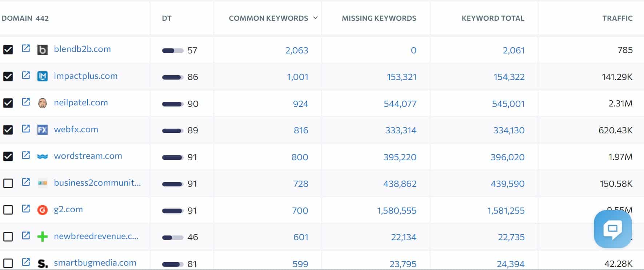Sort by Missing Keywords column header
The width and height of the screenshot is (644, 270).
coord(379,18)
